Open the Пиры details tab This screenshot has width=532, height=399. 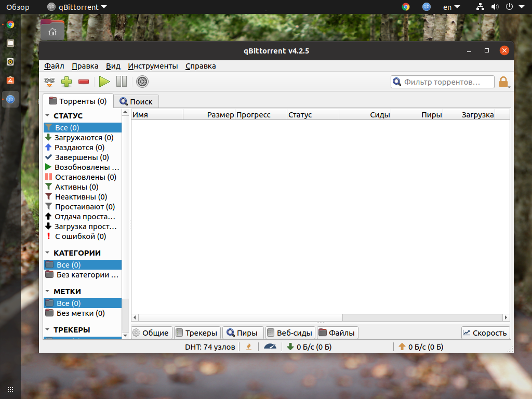pyautogui.click(x=243, y=333)
